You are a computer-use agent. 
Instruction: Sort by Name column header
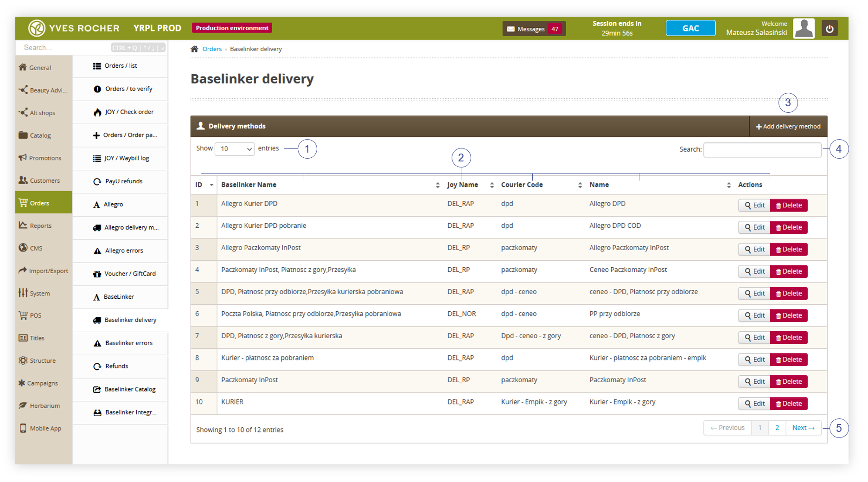pyautogui.click(x=660, y=185)
